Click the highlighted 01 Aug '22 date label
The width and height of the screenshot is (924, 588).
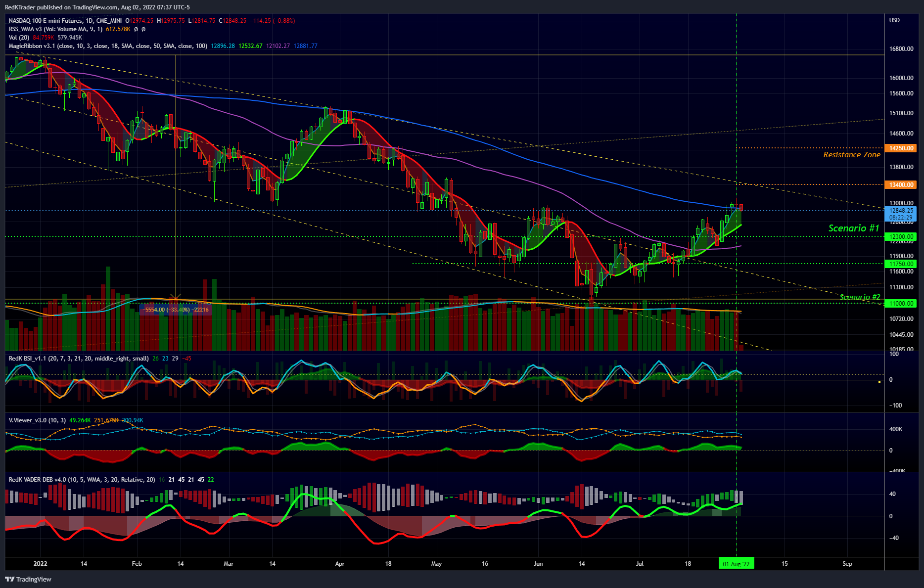pyautogui.click(x=736, y=564)
